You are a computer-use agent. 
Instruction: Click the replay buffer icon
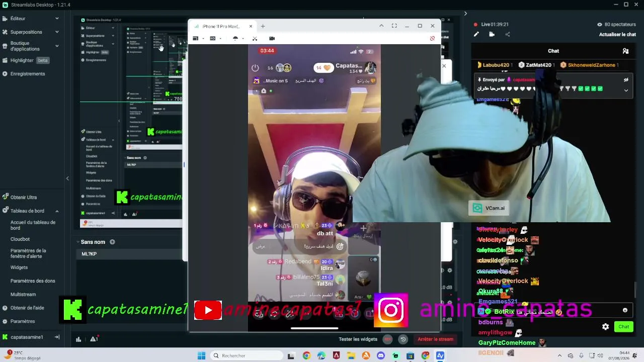click(x=403, y=339)
